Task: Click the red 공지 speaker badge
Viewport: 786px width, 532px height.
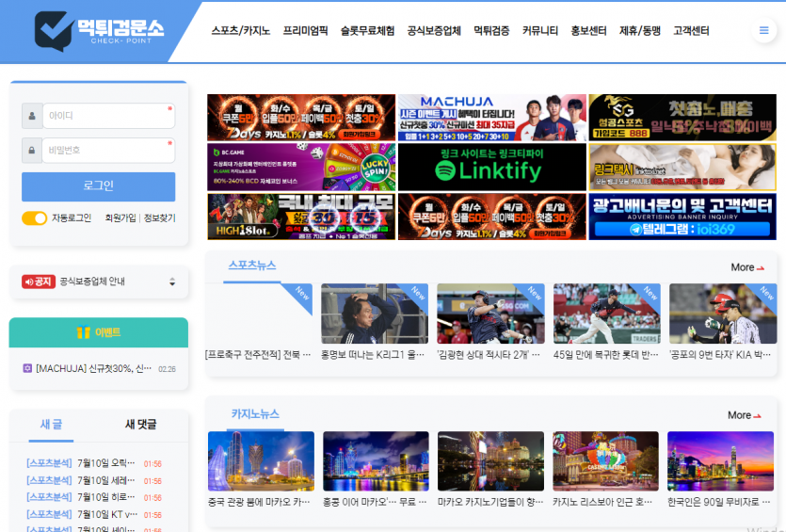Action: pos(39,282)
